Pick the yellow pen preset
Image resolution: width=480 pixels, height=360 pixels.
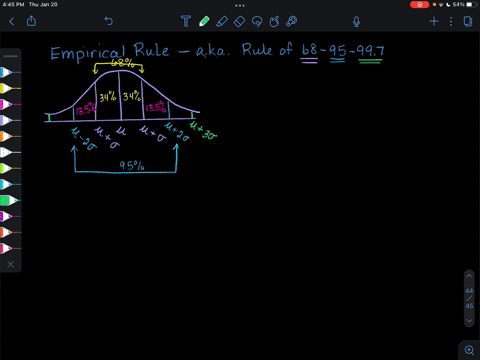10,88
